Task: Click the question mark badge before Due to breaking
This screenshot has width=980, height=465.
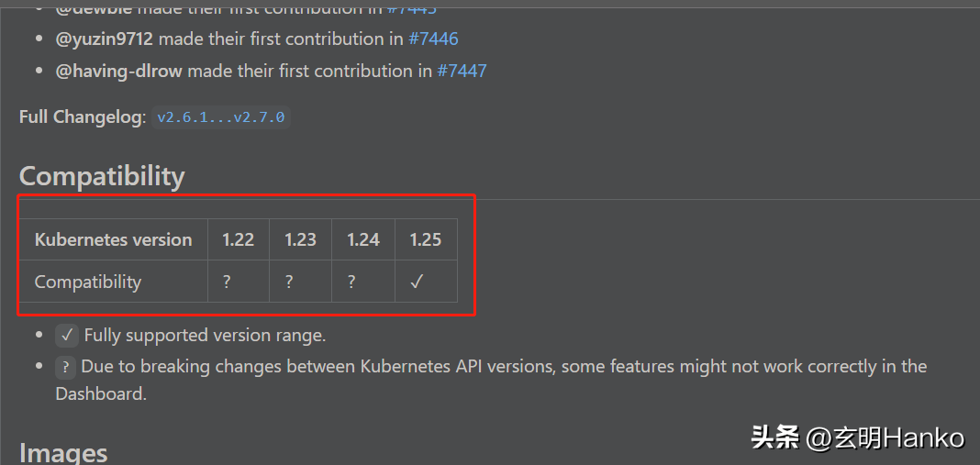Action: 66,367
